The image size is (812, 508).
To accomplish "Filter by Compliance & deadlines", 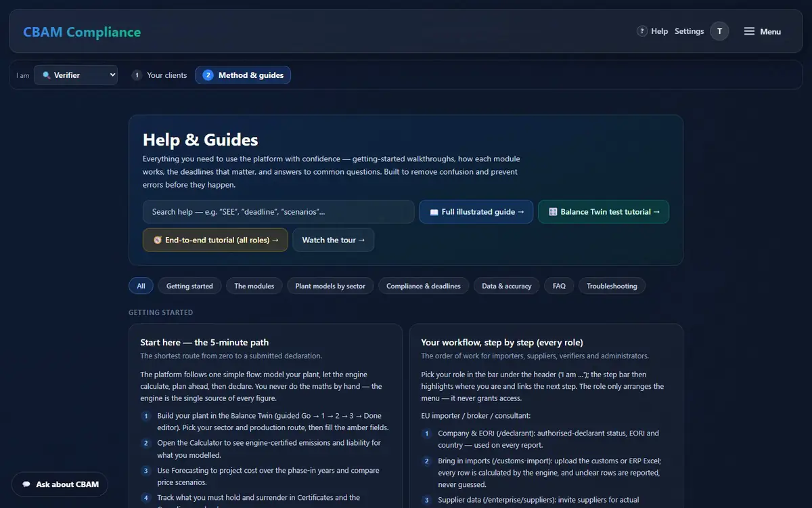I will pyautogui.click(x=424, y=286).
